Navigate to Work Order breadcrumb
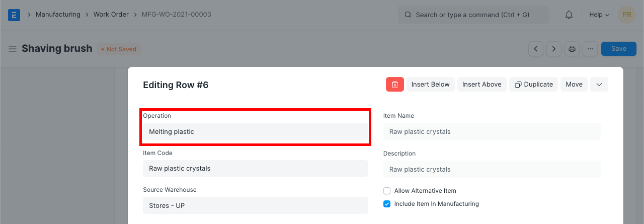Screen dimensions: 644x224 111,15
